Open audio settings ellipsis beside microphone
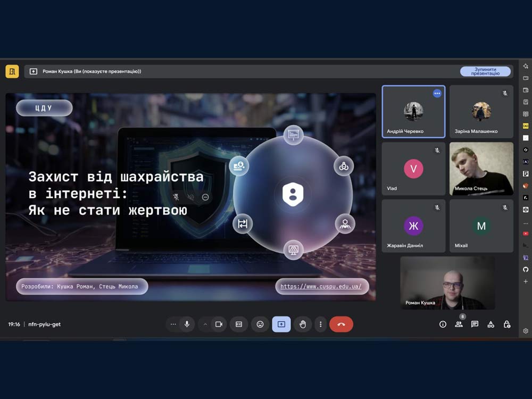The height and width of the screenshot is (399, 532). pos(173,324)
